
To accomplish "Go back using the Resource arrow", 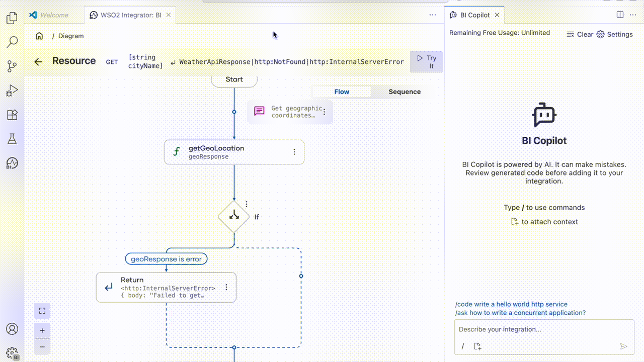I will [38, 62].
